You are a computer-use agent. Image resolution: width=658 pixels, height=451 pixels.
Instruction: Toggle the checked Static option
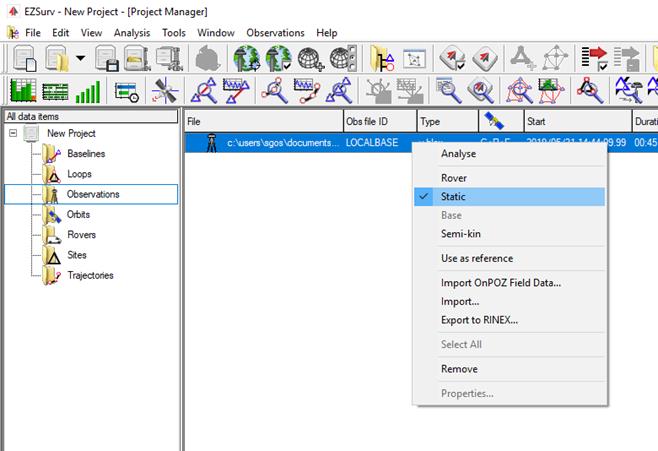tap(509, 196)
